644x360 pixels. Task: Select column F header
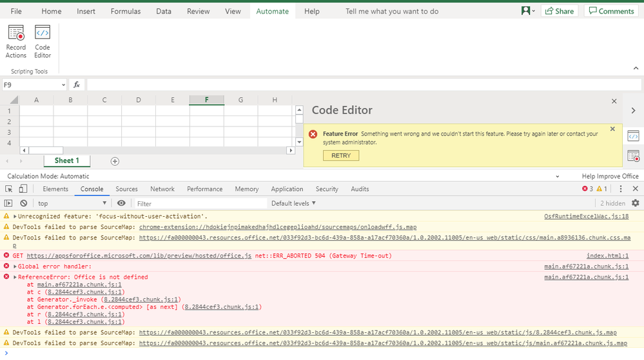pyautogui.click(x=206, y=100)
